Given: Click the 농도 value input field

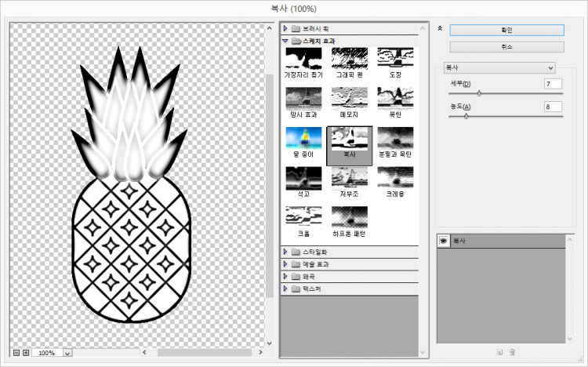Looking at the screenshot, I should click(553, 107).
